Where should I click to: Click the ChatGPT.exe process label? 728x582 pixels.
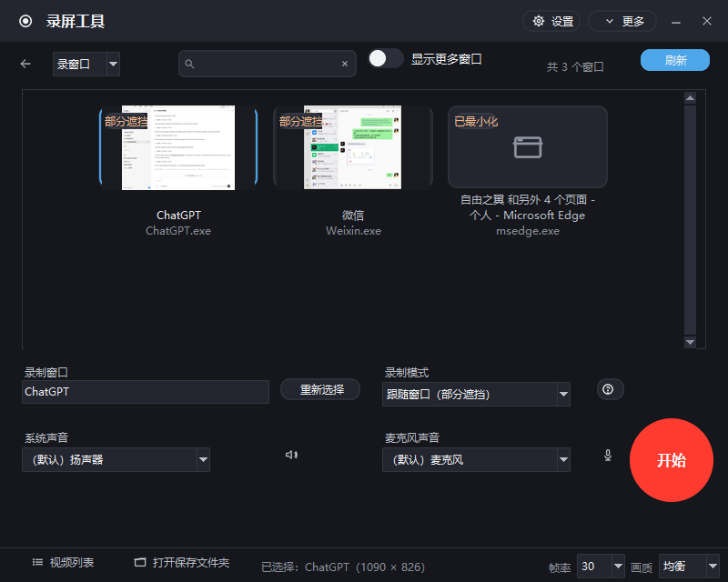pyautogui.click(x=178, y=231)
